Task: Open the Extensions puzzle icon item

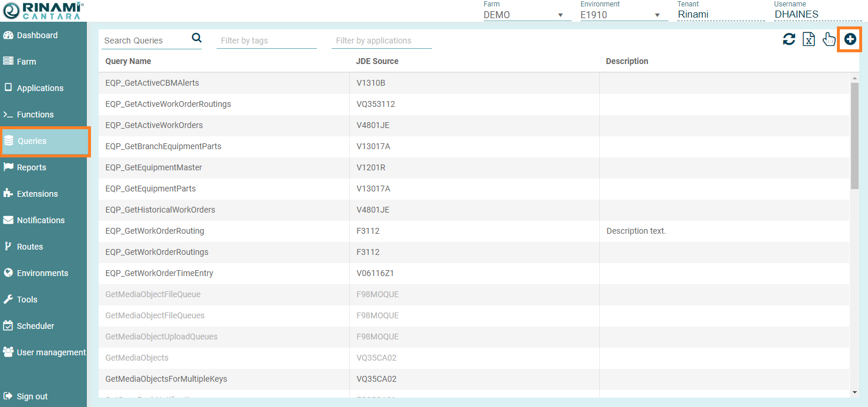Action: [37, 194]
